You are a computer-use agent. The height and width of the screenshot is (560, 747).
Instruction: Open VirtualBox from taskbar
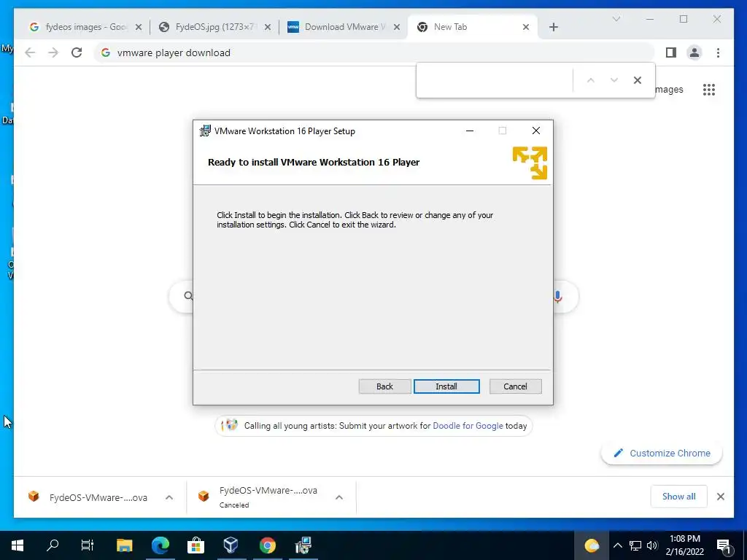pos(231,545)
